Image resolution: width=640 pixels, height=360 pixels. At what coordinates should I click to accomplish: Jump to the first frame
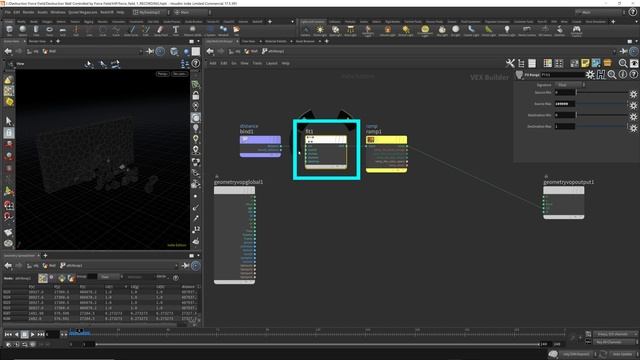[x=8, y=334]
